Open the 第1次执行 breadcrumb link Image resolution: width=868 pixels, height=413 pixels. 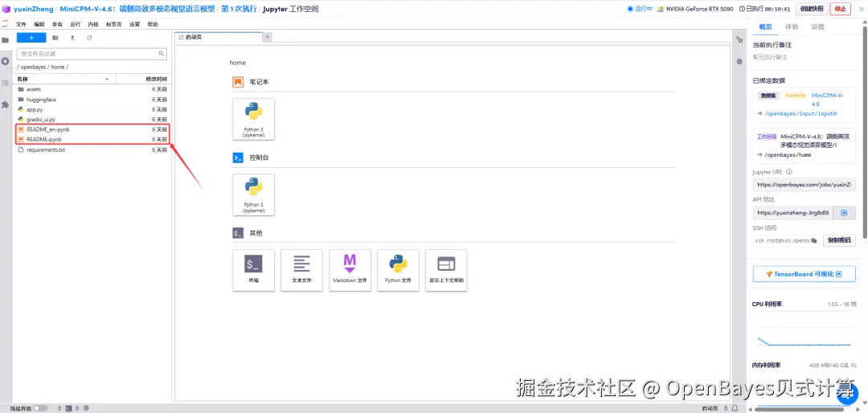pos(239,9)
